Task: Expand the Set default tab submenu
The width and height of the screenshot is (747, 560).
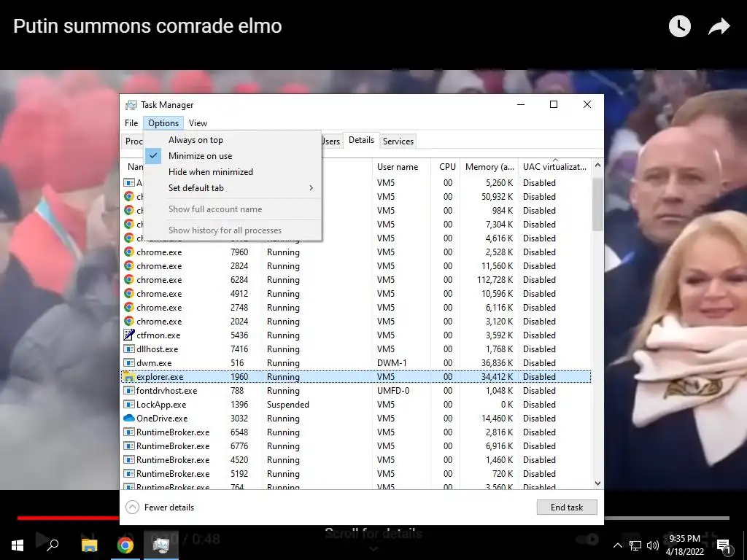Action: pyautogui.click(x=233, y=188)
